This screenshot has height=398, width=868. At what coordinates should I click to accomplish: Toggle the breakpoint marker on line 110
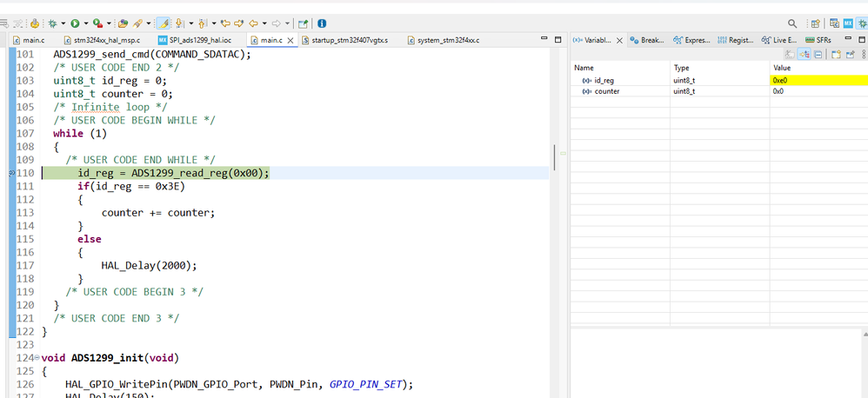coord(11,174)
